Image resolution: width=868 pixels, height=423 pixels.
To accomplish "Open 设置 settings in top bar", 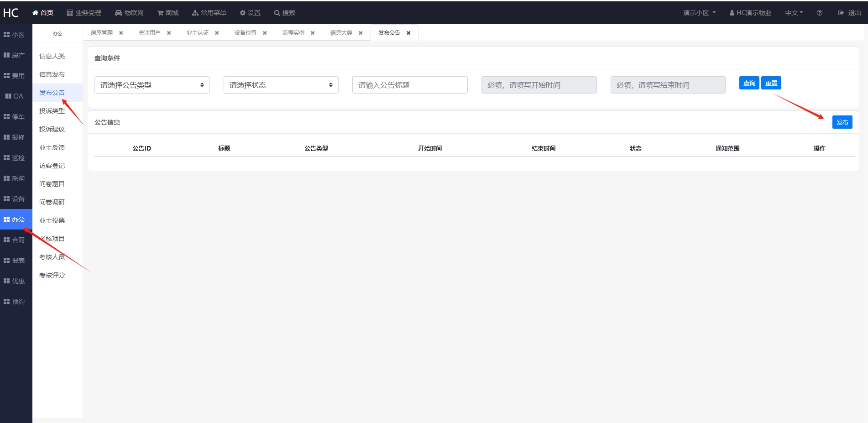I will coord(250,13).
